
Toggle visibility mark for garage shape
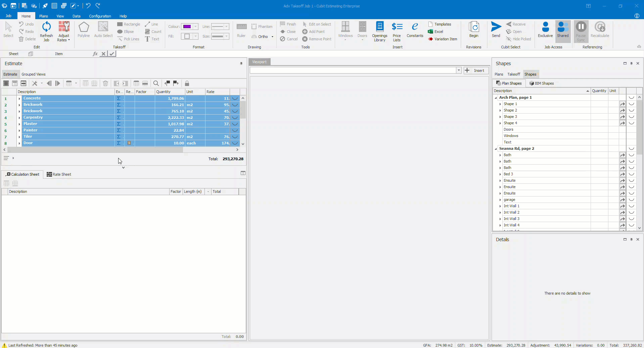(x=631, y=200)
